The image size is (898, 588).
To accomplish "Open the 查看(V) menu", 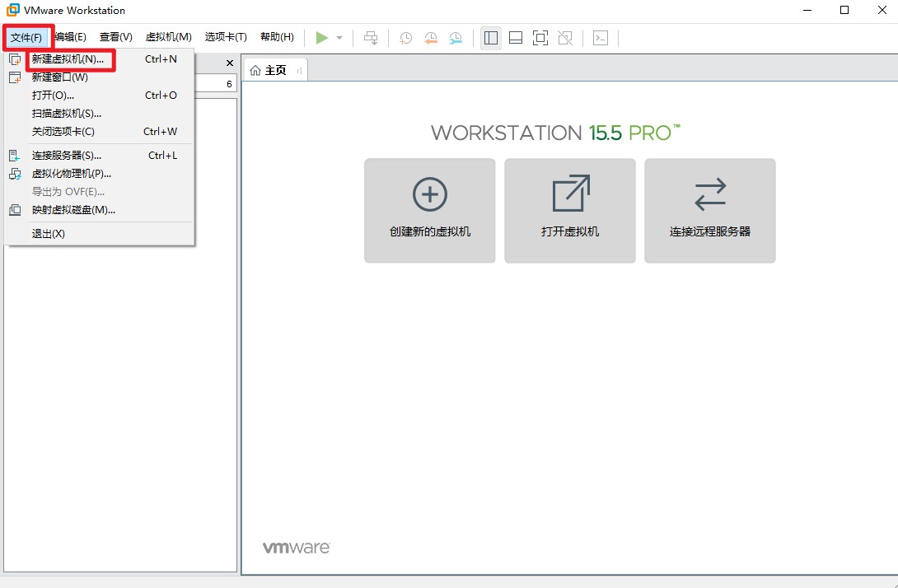I will pos(115,37).
